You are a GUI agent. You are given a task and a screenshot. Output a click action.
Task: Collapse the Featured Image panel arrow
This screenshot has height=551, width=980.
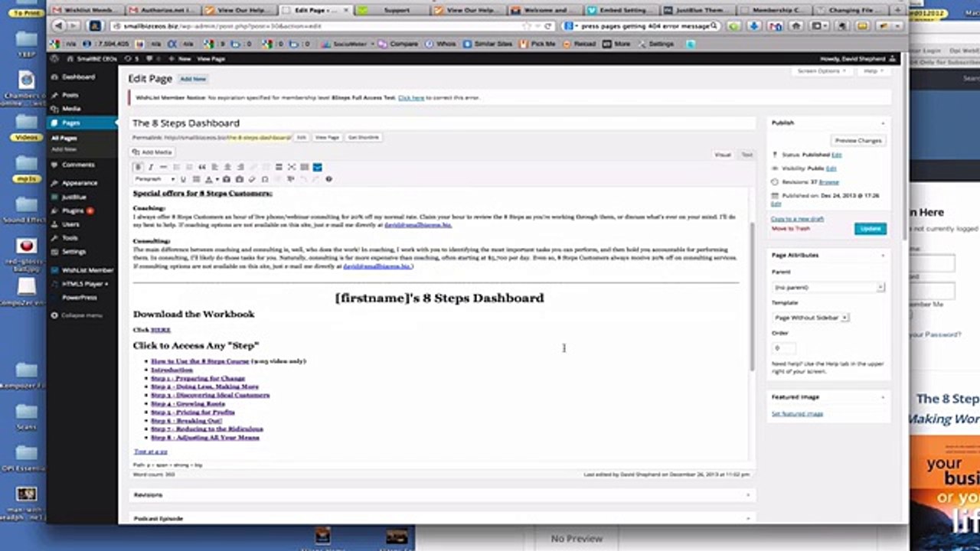(x=883, y=397)
